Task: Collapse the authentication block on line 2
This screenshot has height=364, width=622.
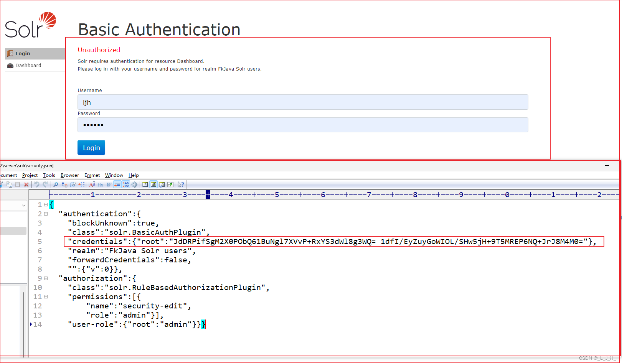Action: click(x=46, y=214)
